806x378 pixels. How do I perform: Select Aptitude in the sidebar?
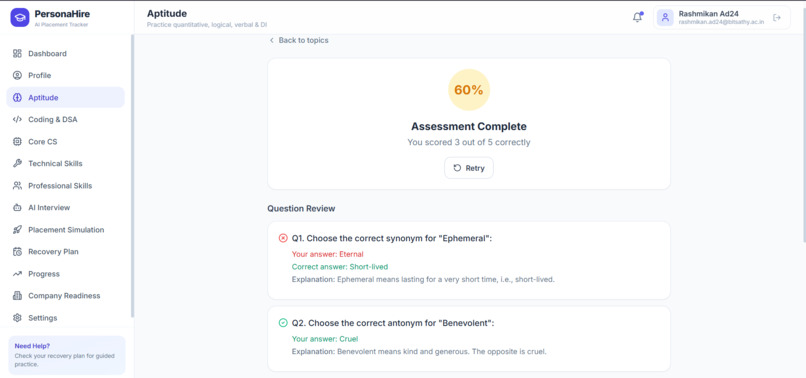coord(65,98)
